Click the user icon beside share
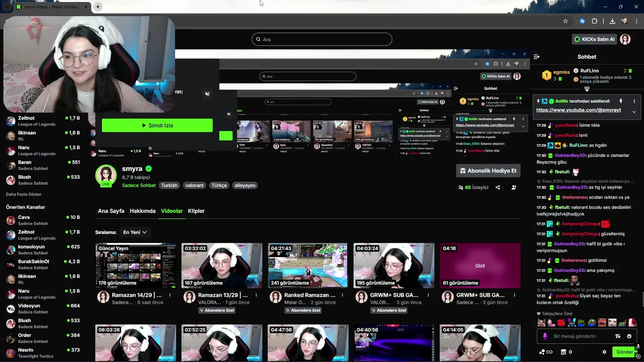The width and height of the screenshot is (644, 362). pyautogui.click(x=514, y=188)
